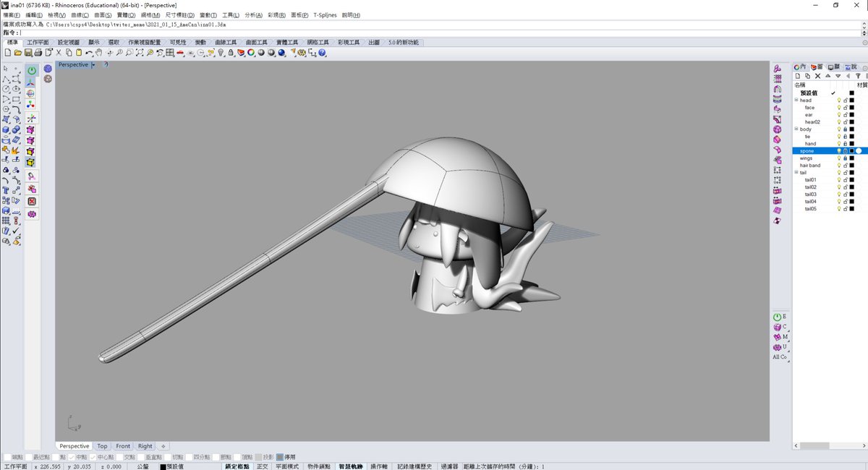Click the Save disk icon
The height and width of the screenshot is (470, 868).
(x=27, y=53)
